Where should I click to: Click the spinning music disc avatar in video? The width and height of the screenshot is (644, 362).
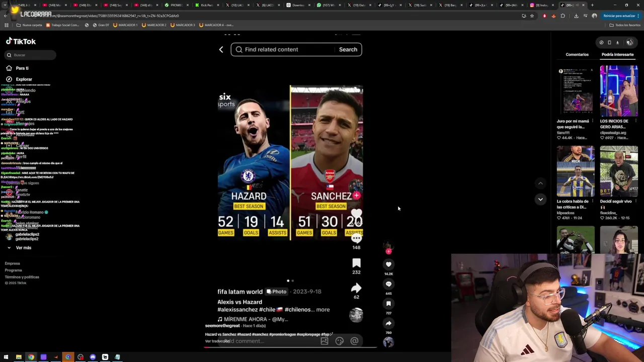[x=356, y=315]
